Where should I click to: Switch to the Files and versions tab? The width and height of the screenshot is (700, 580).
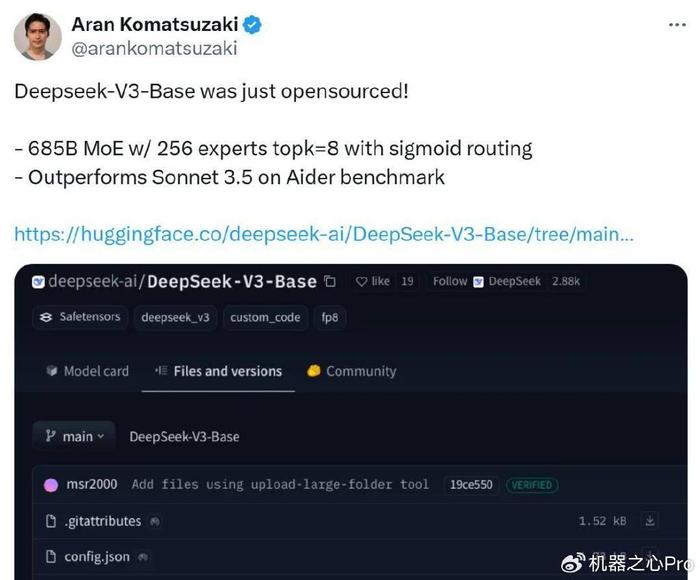coord(218,371)
